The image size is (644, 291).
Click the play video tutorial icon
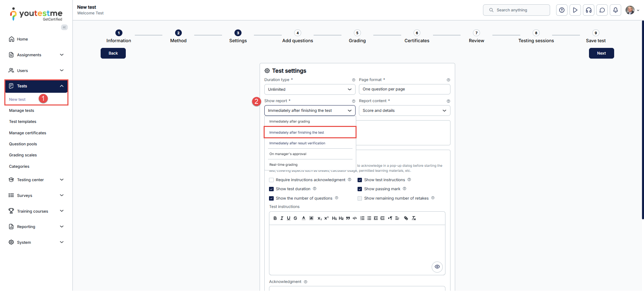pos(575,10)
